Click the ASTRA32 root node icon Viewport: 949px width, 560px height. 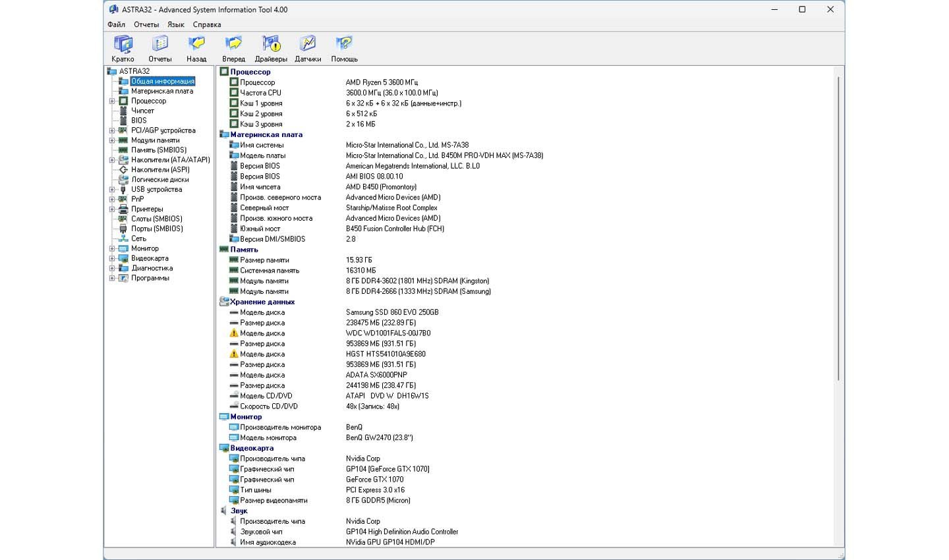[112, 71]
